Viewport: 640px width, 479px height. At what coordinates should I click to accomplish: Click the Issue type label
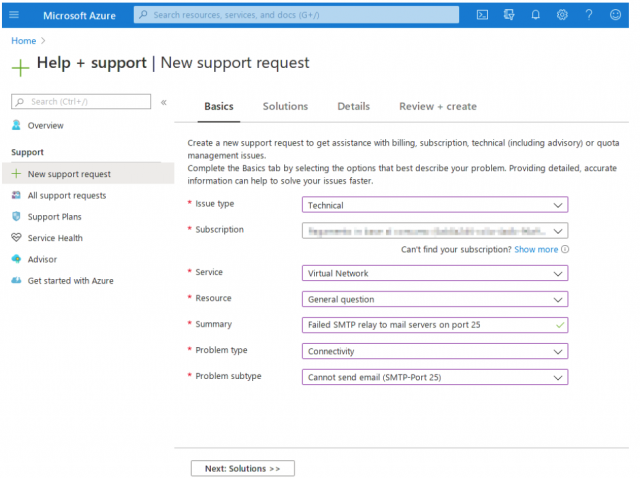point(215,204)
